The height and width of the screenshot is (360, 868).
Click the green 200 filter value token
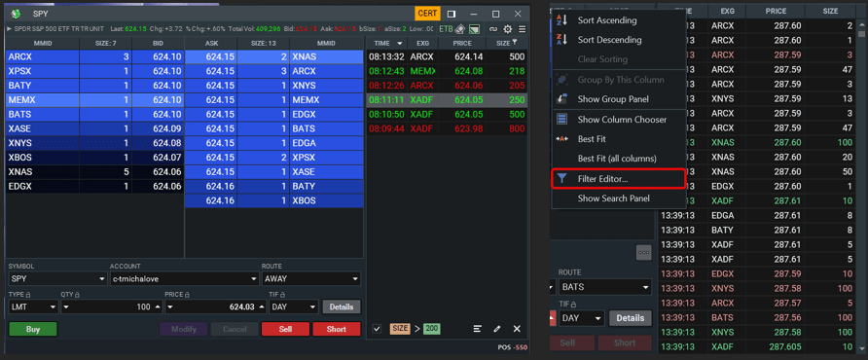[x=432, y=329]
